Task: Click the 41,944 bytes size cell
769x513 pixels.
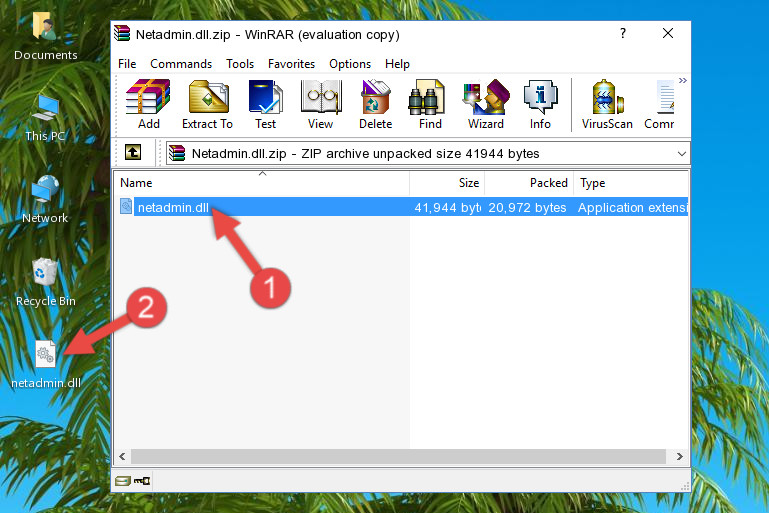Action: pyautogui.click(x=447, y=207)
